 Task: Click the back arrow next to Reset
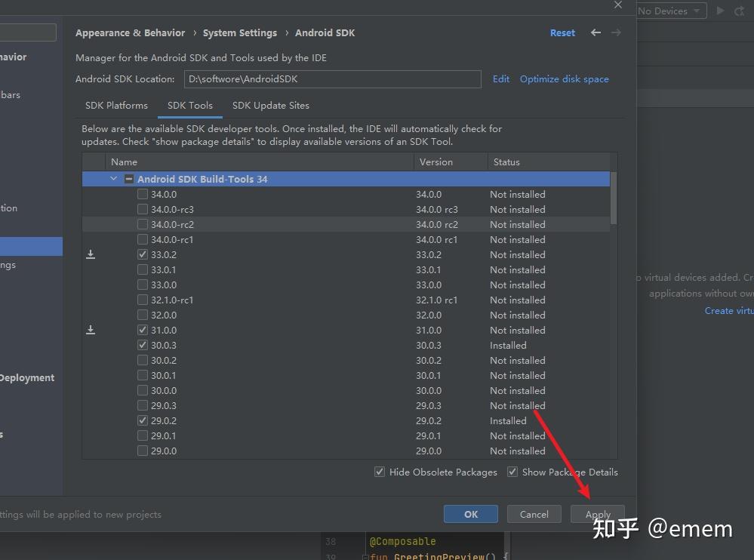tap(596, 32)
